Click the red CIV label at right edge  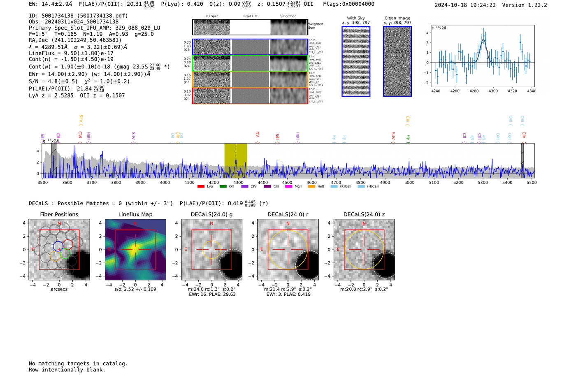524,137
